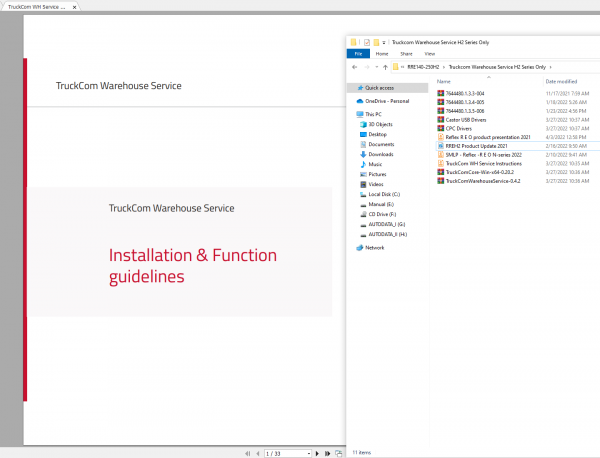Open the Home ribbon tab
This screenshot has width=600, height=458.
382,54
